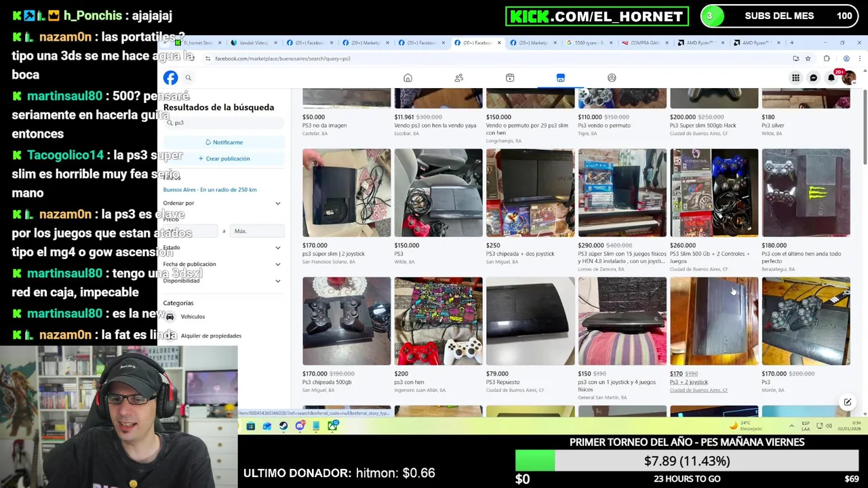The image size is (868, 488).
Task: Open the Facebook menu grid icon
Action: 795,78
